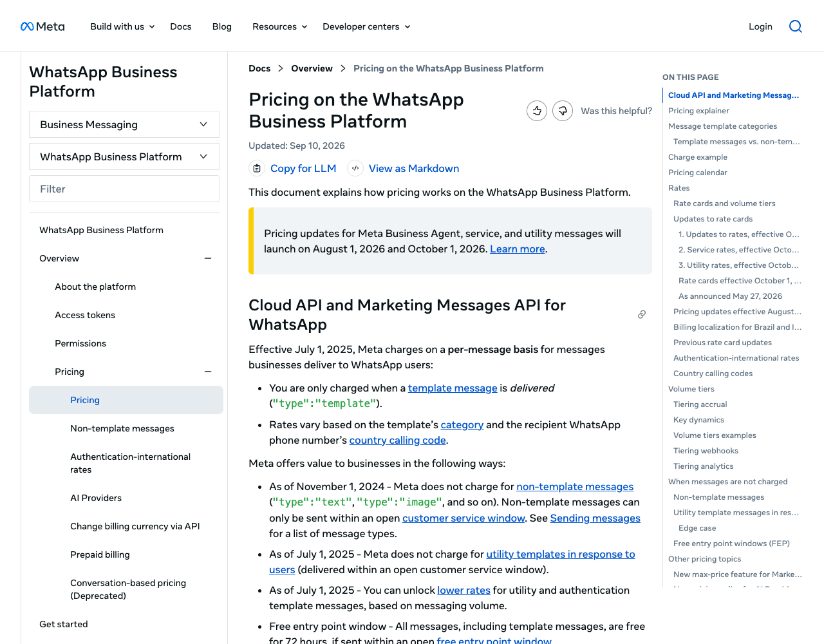Follow the customer service window link
Viewport: 824px width, 644px height.
click(464, 518)
